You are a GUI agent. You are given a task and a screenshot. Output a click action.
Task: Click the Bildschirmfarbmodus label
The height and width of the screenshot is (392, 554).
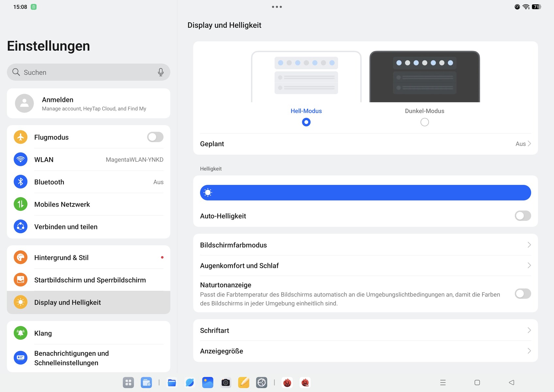coord(233,245)
